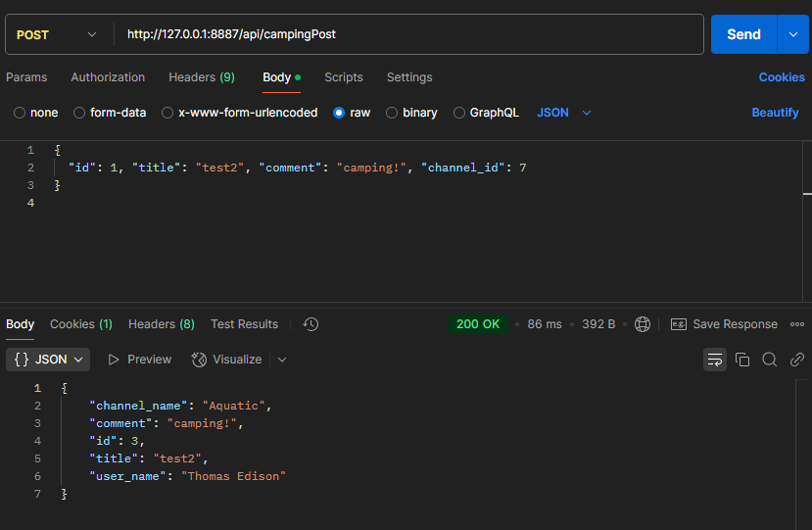
Task: Click the 86 ms response time
Action: click(x=545, y=324)
